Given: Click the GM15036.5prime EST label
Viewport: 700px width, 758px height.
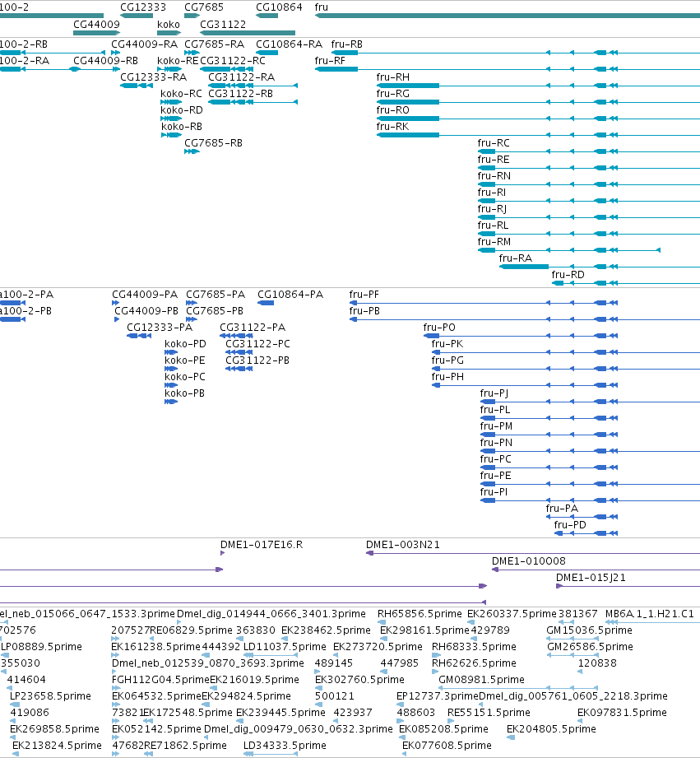Looking at the screenshot, I should 590,630.
